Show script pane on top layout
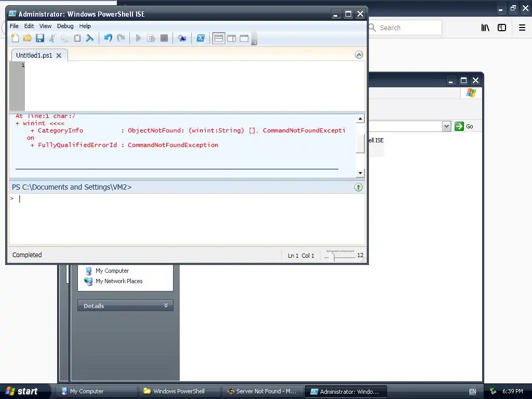The image size is (532, 399). (x=219, y=38)
